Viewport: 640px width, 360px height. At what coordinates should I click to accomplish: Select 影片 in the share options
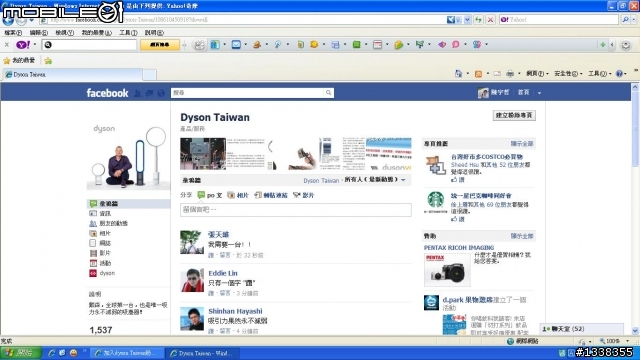tap(304, 196)
